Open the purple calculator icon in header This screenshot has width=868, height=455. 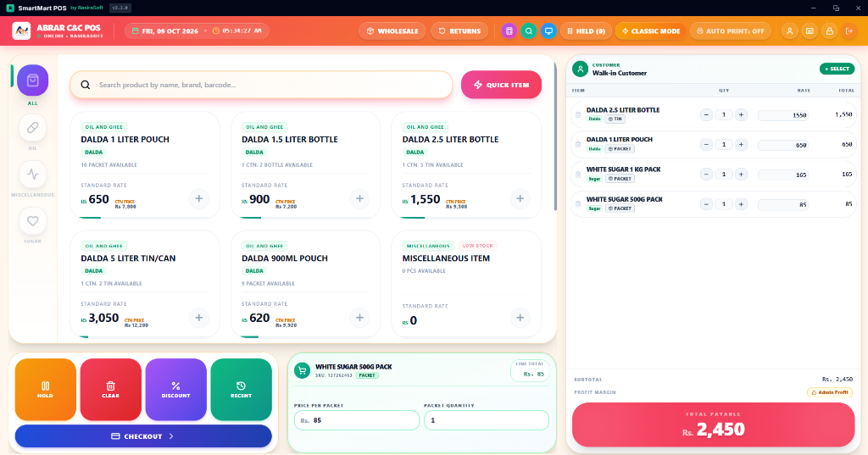pyautogui.click(x=509, y=31)
